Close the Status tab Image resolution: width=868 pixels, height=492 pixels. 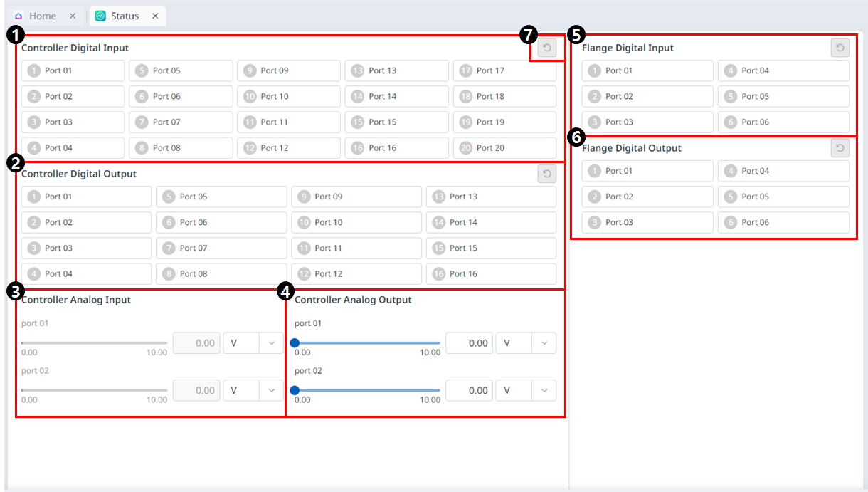155,16
